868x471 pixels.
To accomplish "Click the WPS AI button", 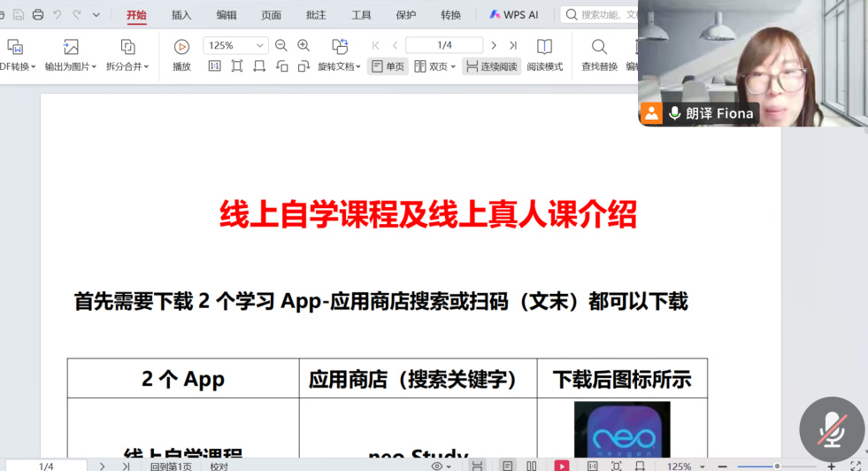I will (514, 15).
